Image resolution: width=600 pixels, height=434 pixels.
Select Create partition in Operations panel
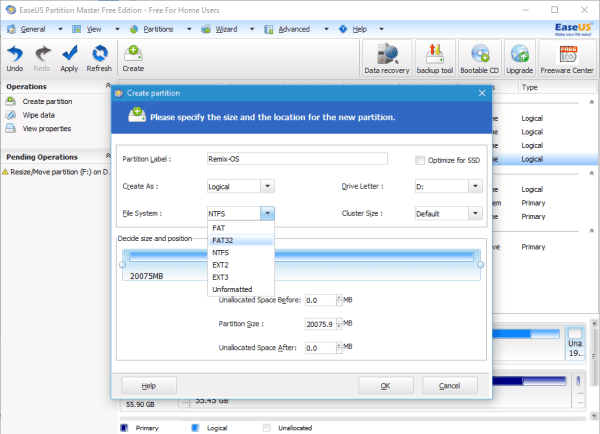(47, 101)
